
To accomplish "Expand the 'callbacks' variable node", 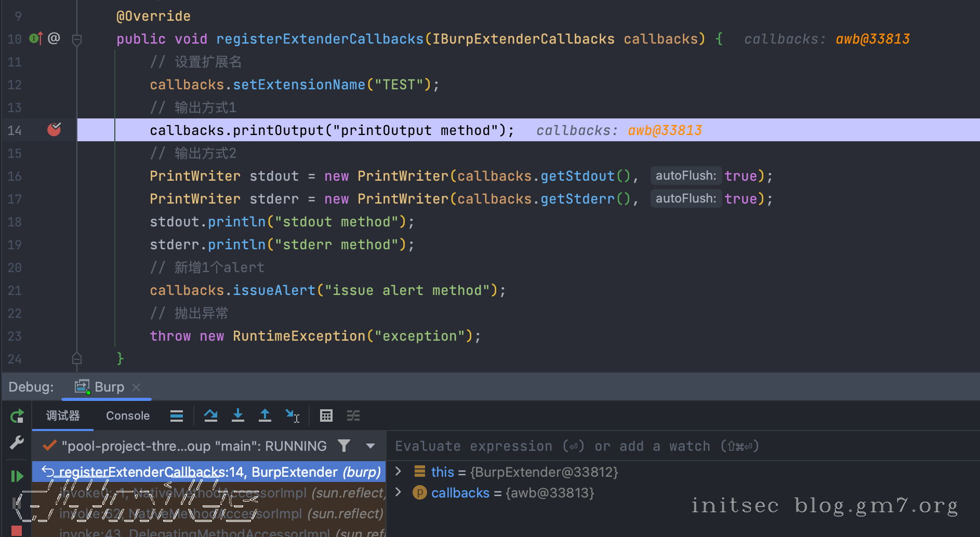I will point(399,492).
